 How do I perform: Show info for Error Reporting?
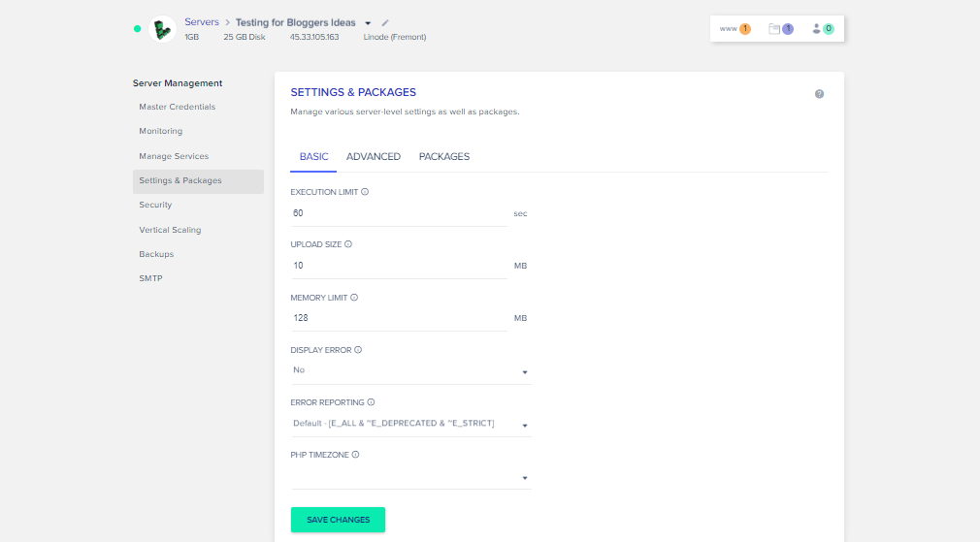(371, 402)
